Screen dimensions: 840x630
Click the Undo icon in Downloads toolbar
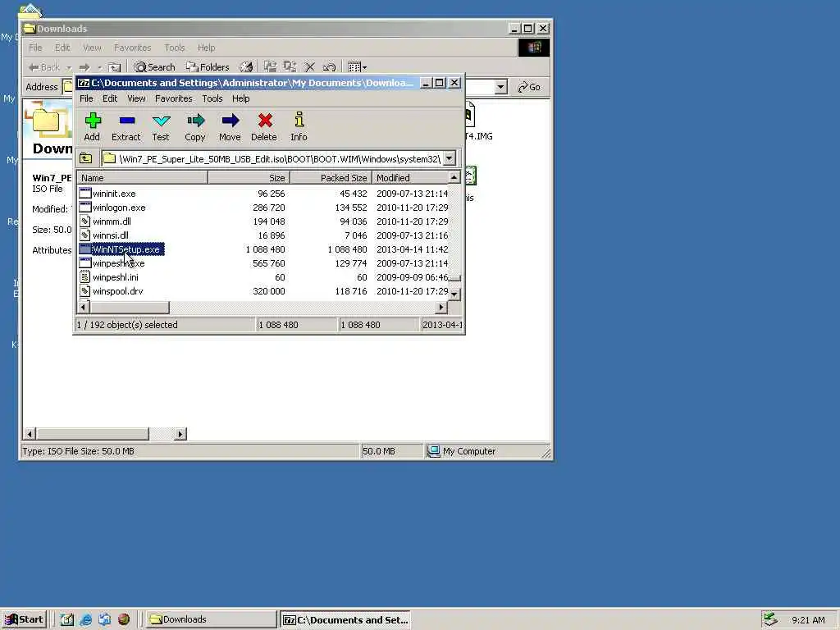click(329, 67)
